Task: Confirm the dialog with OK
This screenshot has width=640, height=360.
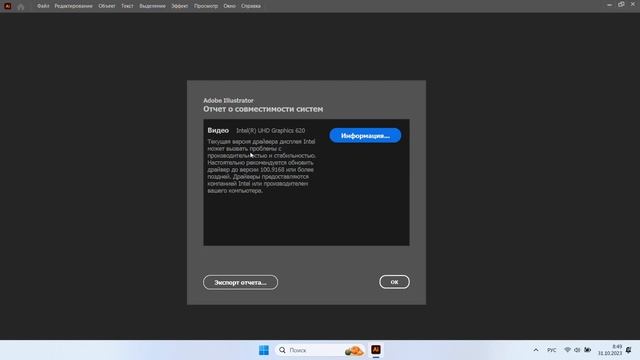Action: click(394, 282)
